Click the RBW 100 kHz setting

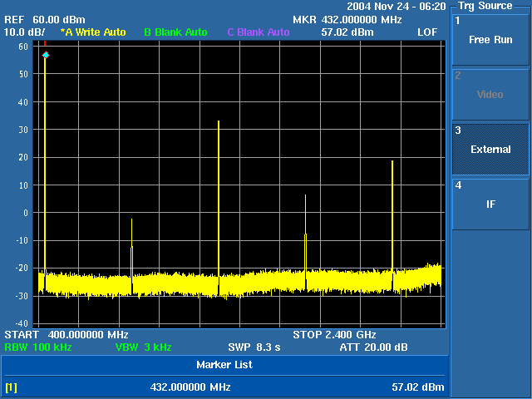click(38, 347)
